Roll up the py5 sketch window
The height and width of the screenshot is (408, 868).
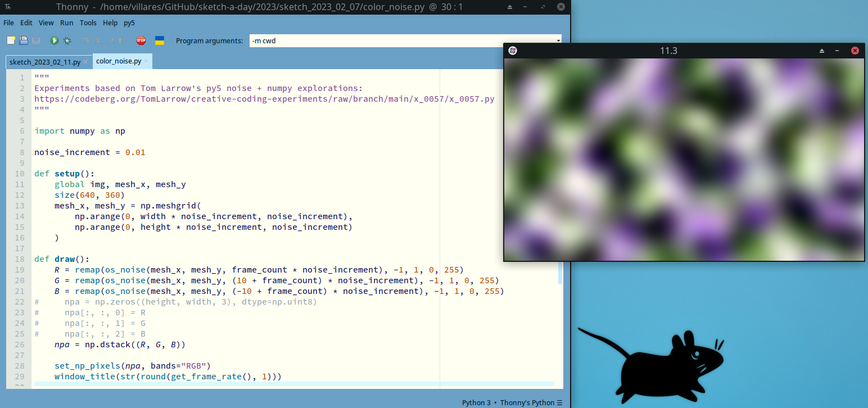tap(822, 51)
